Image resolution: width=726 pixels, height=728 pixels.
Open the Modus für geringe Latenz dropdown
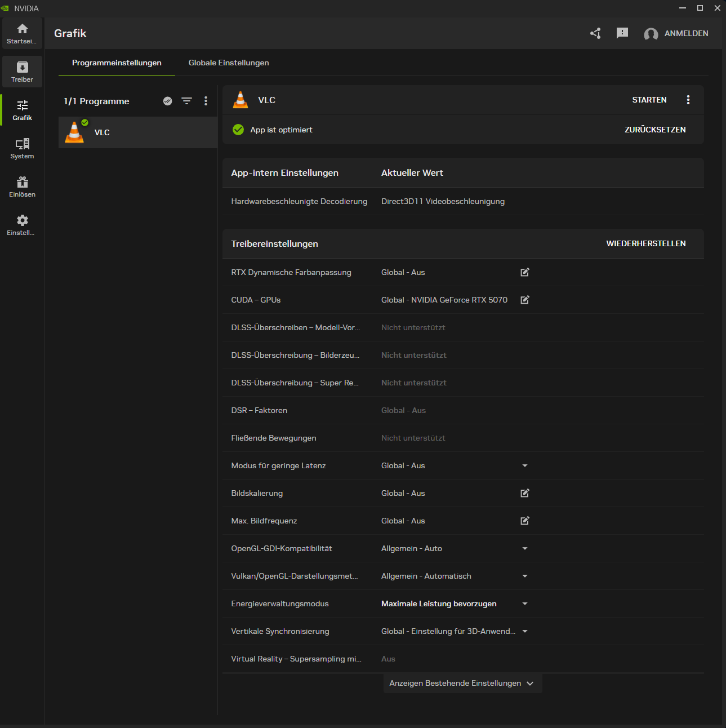(x=524, y=465)
